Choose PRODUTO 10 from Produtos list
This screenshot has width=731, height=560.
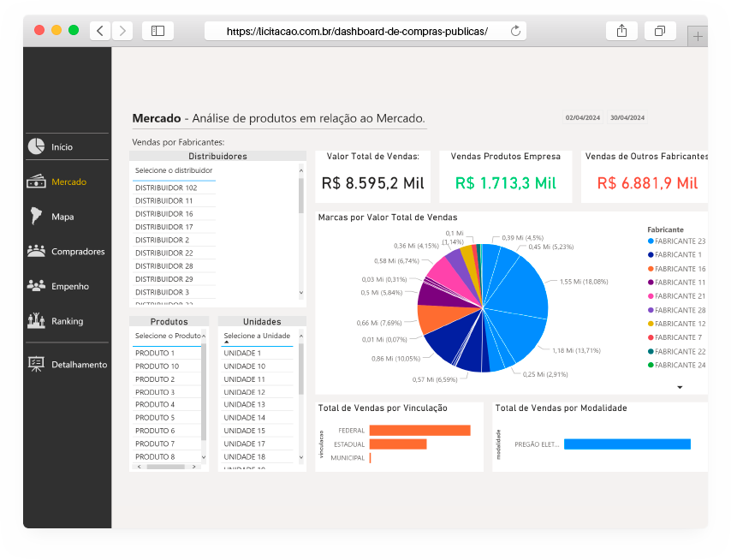[x=157, y=366]
